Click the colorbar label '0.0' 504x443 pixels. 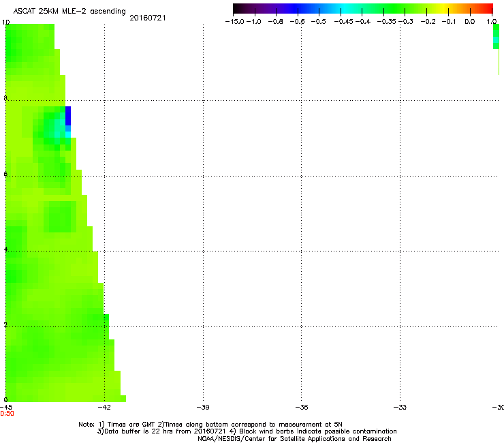[x=470, y=22]
